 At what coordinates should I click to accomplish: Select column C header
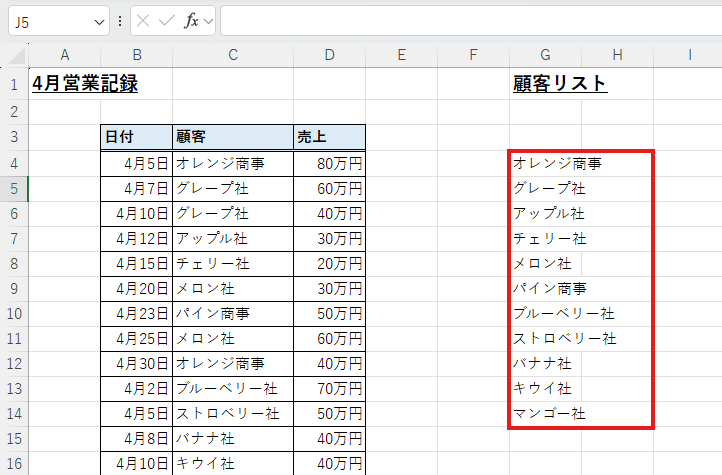232,54
